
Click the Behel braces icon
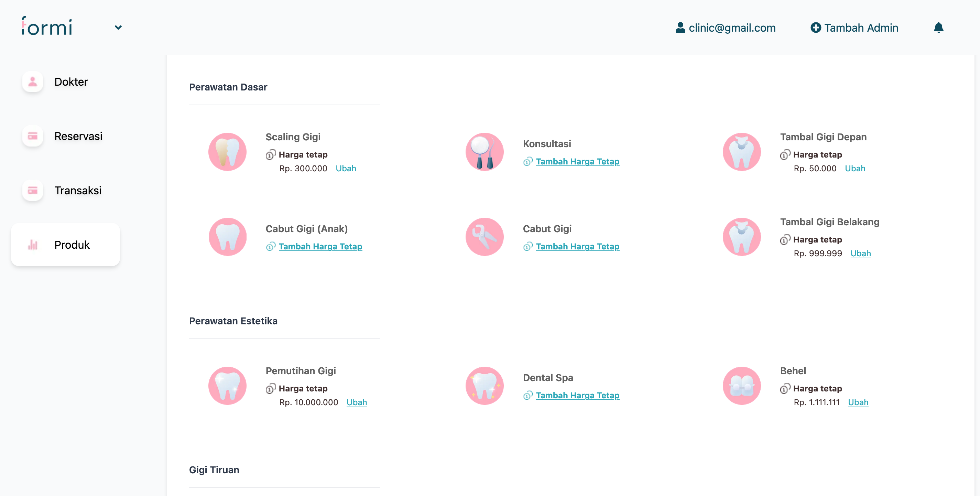coord(741,386)
